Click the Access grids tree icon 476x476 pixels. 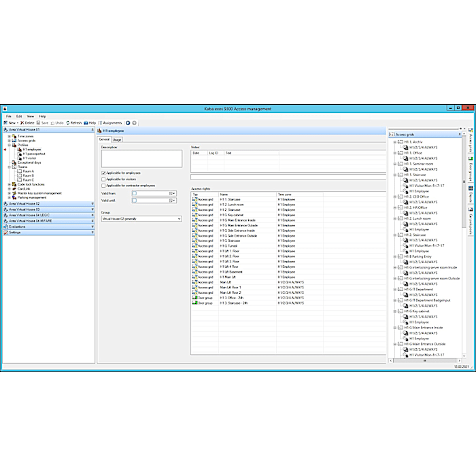tap(14, 141)
